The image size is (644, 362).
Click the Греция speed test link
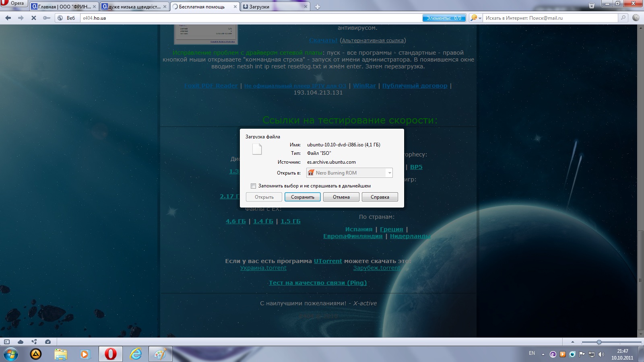click(391, 229)
